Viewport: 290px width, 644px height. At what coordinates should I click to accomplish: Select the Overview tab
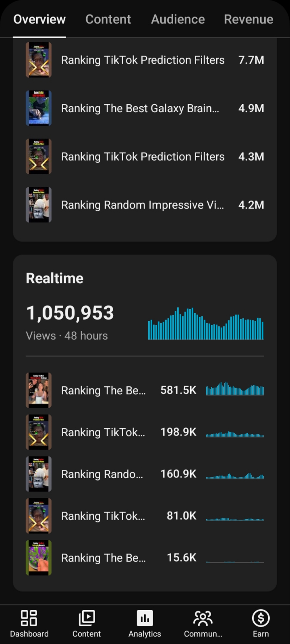39,19
